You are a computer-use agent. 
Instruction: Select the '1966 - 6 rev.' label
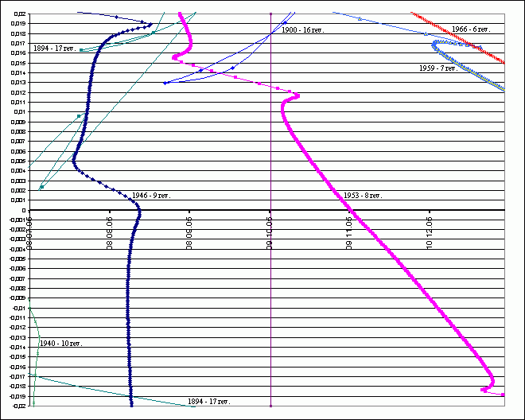[471, 29]
